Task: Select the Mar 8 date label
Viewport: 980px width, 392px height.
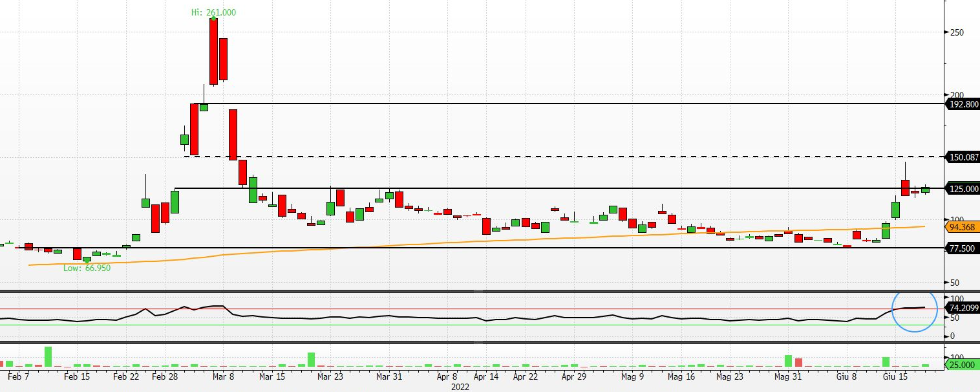Action: (x=223, y=376)
